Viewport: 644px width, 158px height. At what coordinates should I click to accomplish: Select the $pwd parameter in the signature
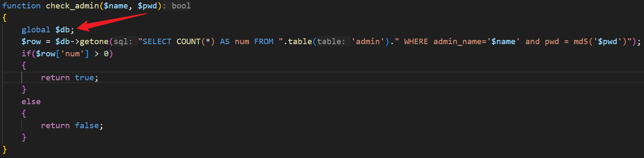148,6
